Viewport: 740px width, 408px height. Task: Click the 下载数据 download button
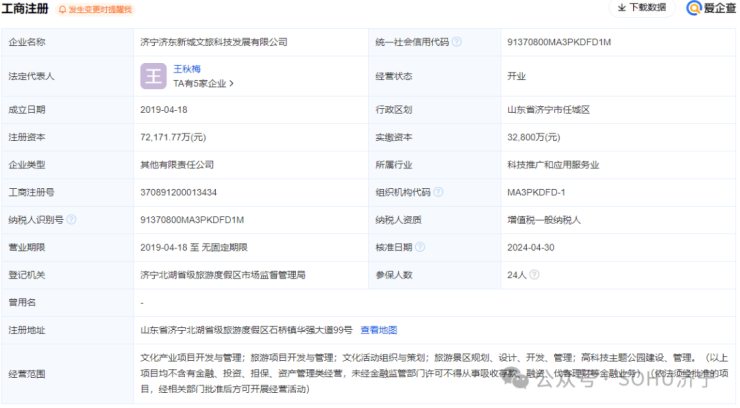pos(642,8)
